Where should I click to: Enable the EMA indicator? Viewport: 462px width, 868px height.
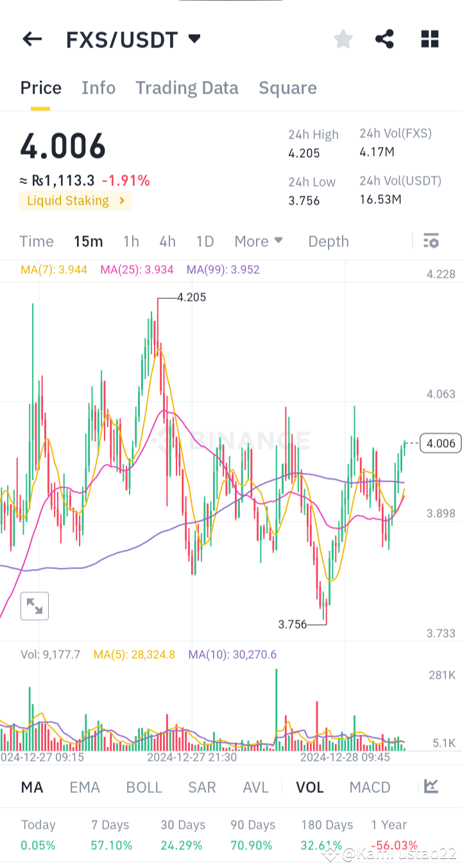(x=85, y=787)
